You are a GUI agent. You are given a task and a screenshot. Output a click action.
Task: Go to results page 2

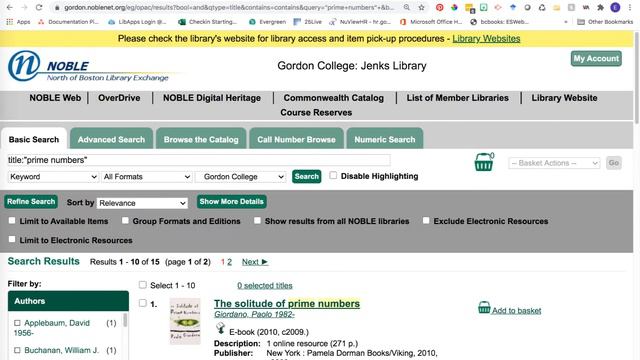click(229, 262)
